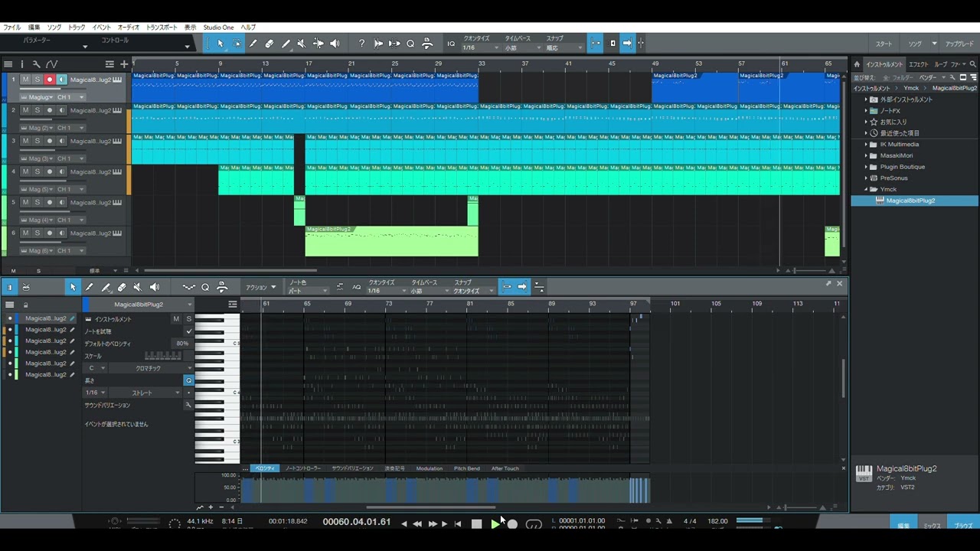Switch to Pitch Bend tab
Viewport: 980px width, 551px height.
coord(467,468)
